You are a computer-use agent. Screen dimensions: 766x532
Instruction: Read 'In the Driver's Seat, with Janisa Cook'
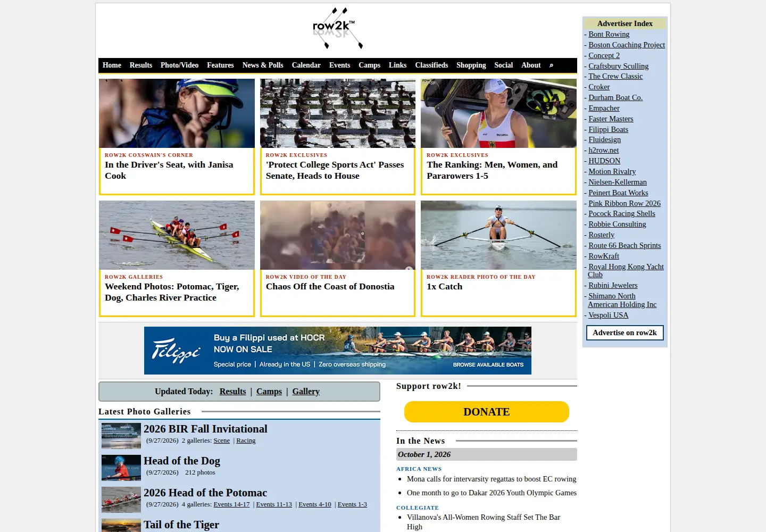169,170
